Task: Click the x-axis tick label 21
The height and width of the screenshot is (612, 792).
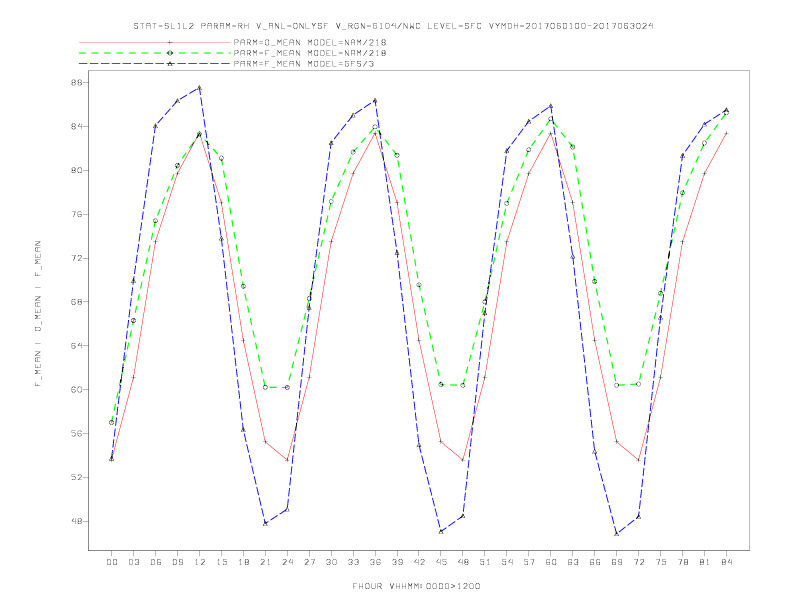Action: pos(265,562)
